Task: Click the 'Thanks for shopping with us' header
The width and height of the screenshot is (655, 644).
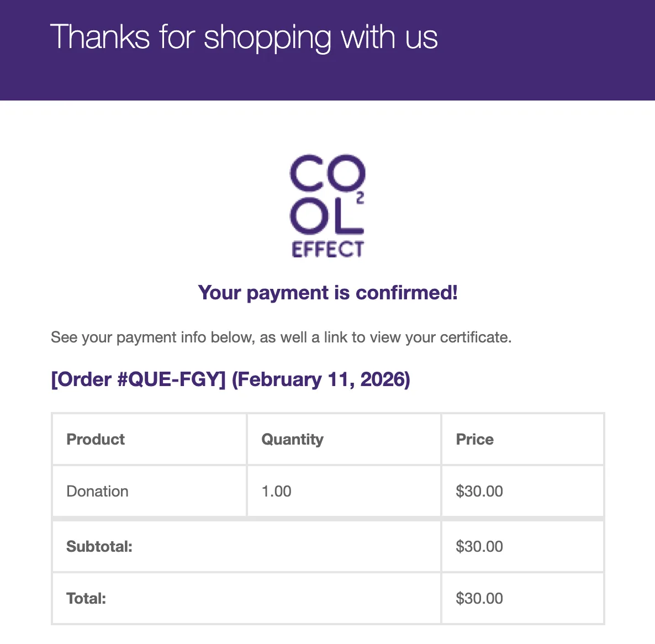Action: coord(244,38)
